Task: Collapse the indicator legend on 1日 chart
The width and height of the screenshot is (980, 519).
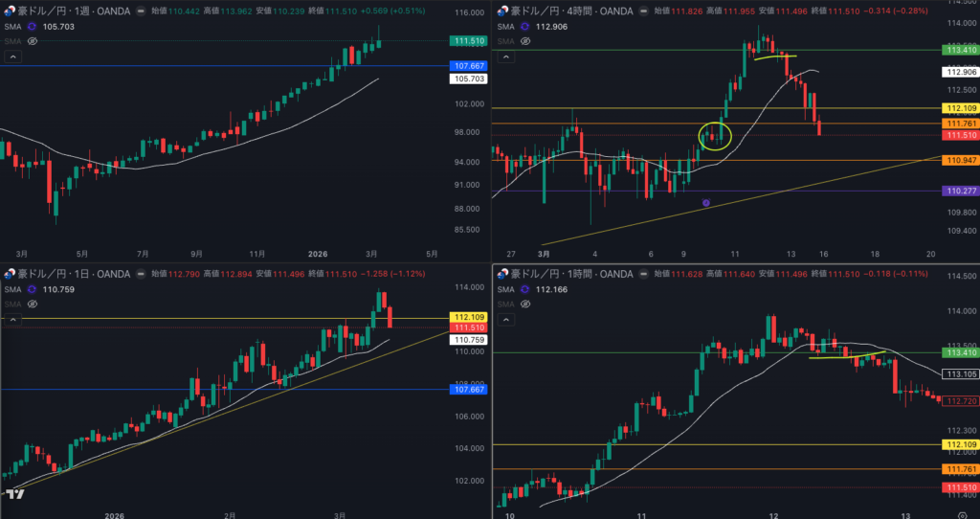Action: tap(13, 320)
